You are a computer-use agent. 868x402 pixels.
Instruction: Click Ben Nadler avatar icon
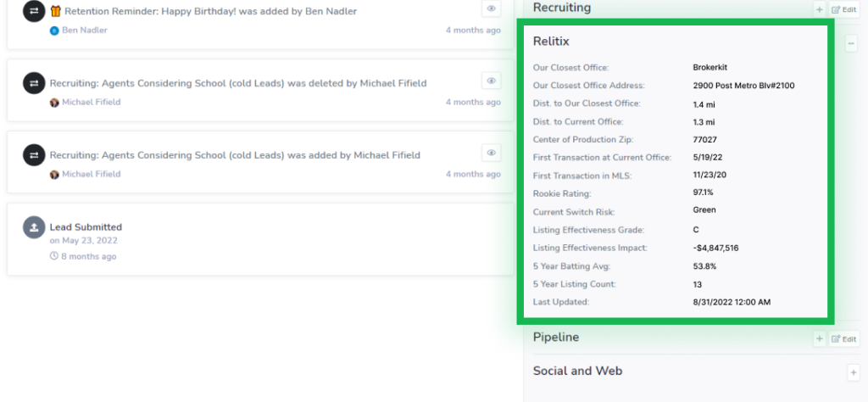tap(54, 31)
